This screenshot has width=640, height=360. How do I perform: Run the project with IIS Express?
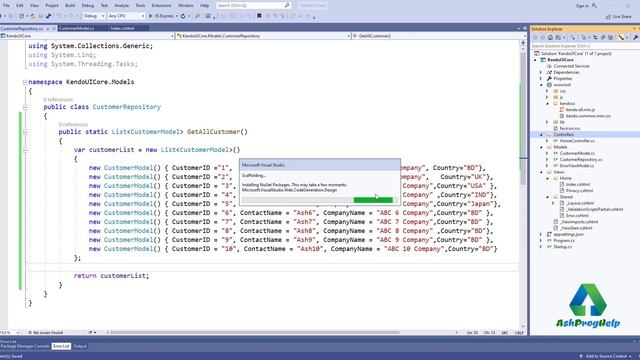point(162,16)
